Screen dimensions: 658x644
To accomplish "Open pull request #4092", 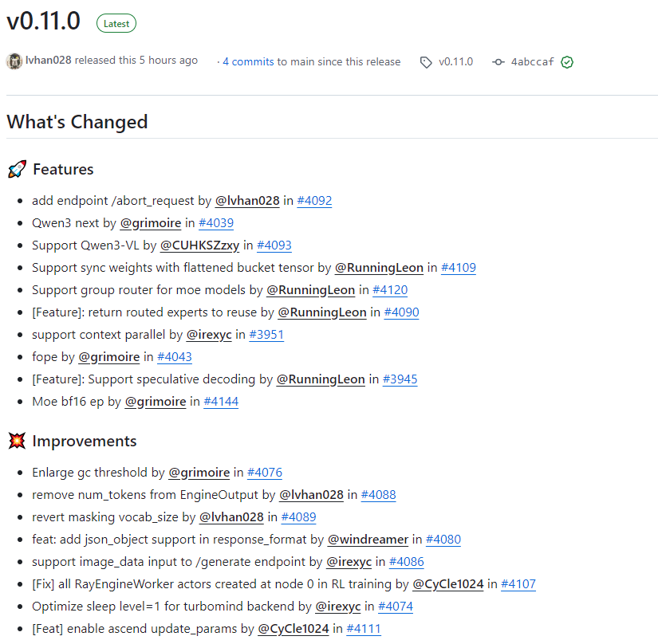I will point(314,201).
